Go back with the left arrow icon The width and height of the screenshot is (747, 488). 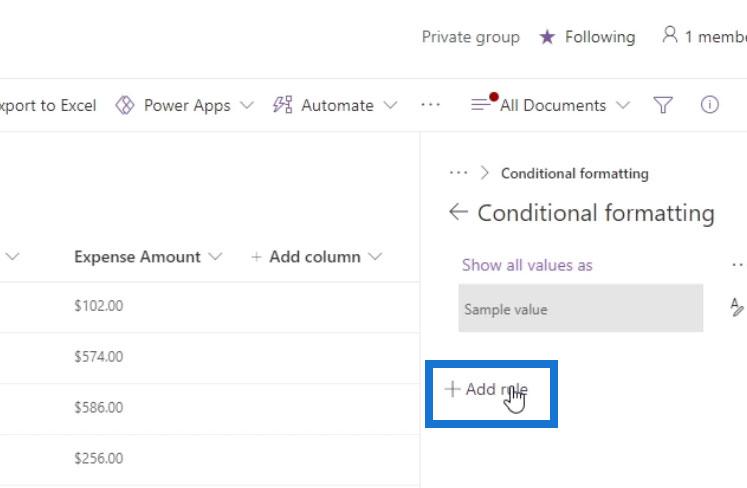pyautogui.click(x=458, y=212)
